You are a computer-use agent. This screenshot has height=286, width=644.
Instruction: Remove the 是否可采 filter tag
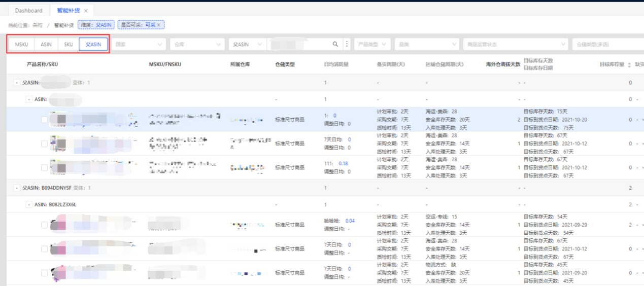pos(158,25)
